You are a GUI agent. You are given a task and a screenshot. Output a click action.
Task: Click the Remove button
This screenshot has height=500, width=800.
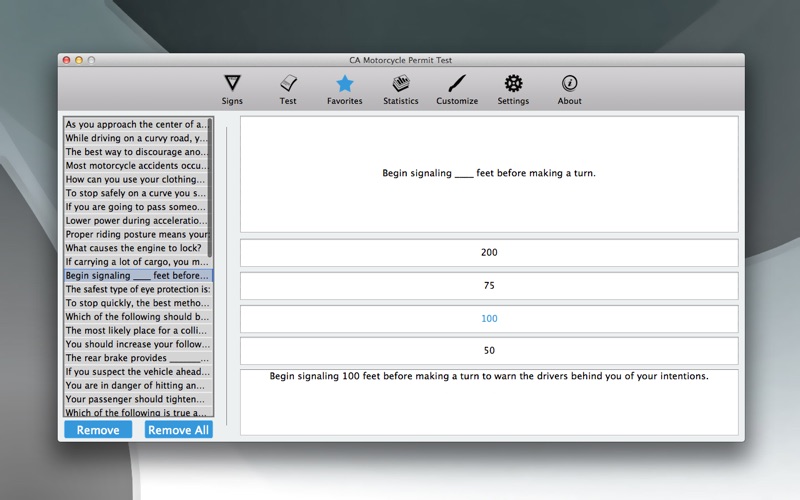coord(98,430)
